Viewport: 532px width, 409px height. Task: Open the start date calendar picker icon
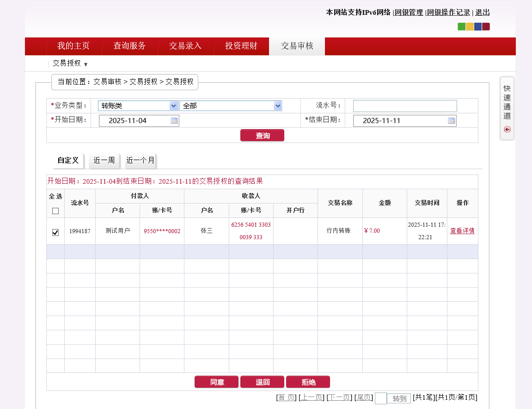(174, 121)
